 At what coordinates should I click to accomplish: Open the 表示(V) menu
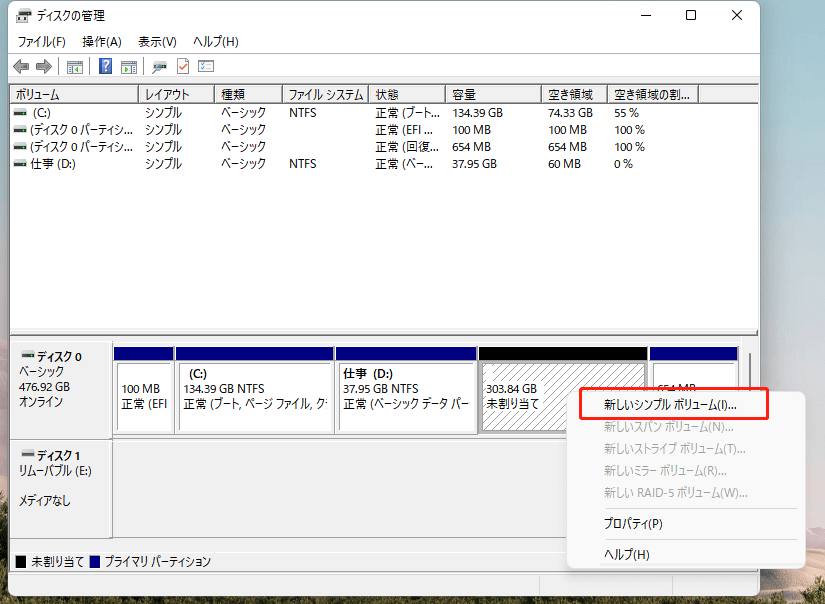(157, 41)
